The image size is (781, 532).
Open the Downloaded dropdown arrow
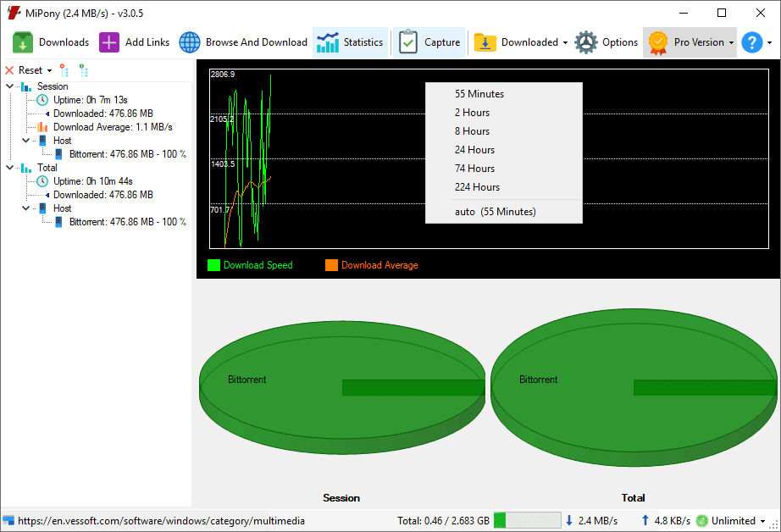[565, 43]
